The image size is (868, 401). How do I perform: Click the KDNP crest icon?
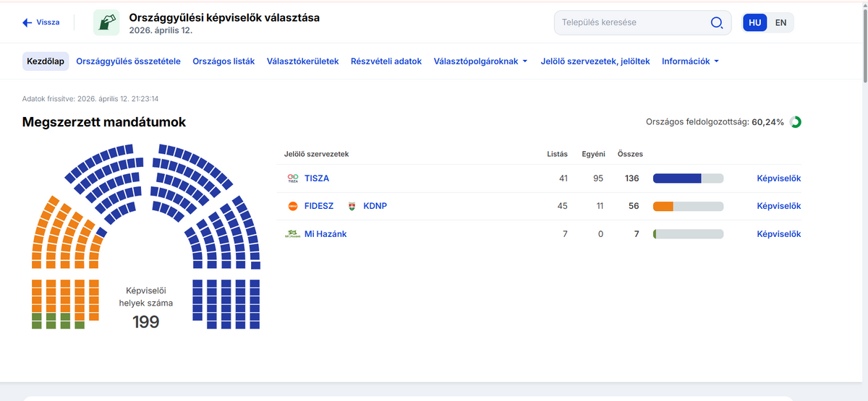point(352,206)
